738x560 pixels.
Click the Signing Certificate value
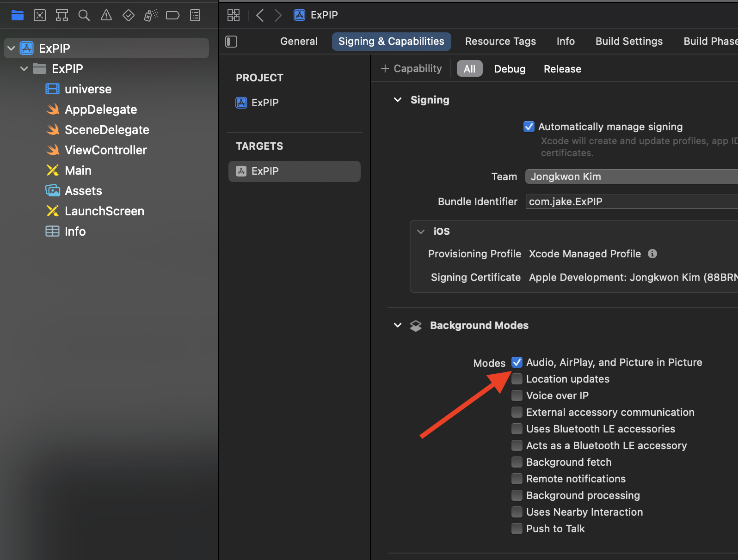point(633,278)
